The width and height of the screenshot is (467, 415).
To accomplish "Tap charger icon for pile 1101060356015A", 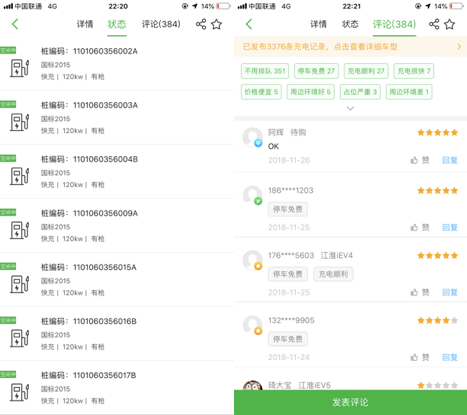I will [20, 284].
